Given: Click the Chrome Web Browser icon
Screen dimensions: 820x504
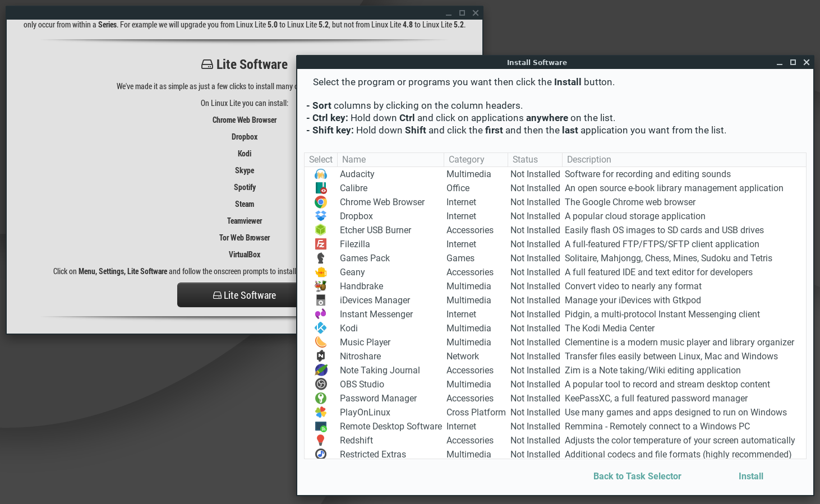Looking at the screenshot, I should (321, 202).
